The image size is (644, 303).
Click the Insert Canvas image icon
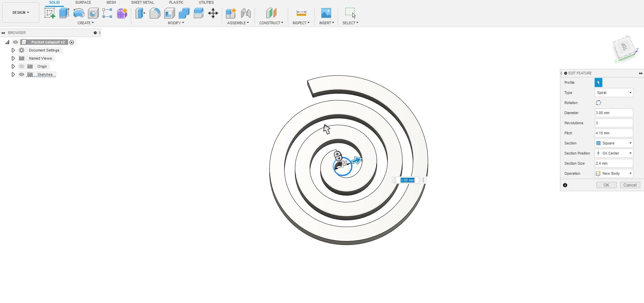(326, 13)
